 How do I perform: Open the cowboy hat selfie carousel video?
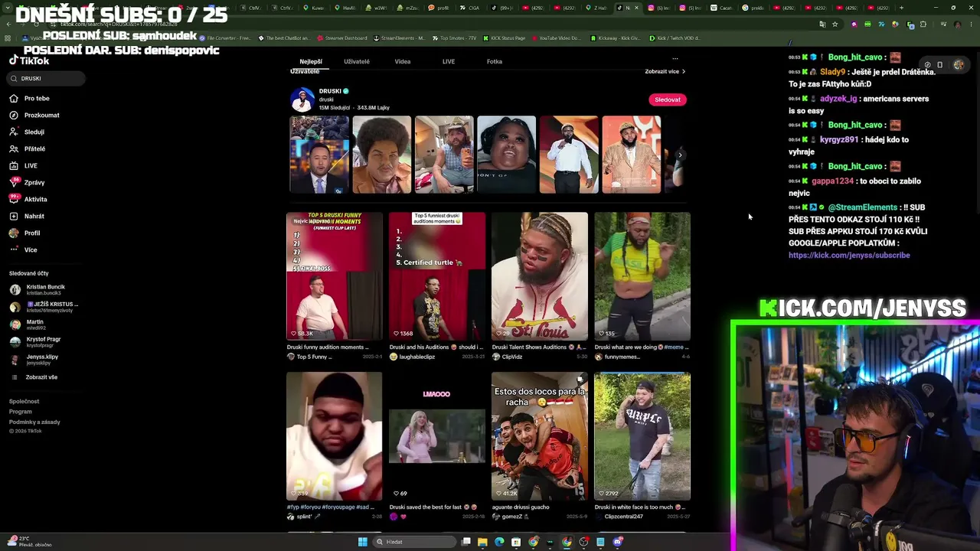[444, 155]
